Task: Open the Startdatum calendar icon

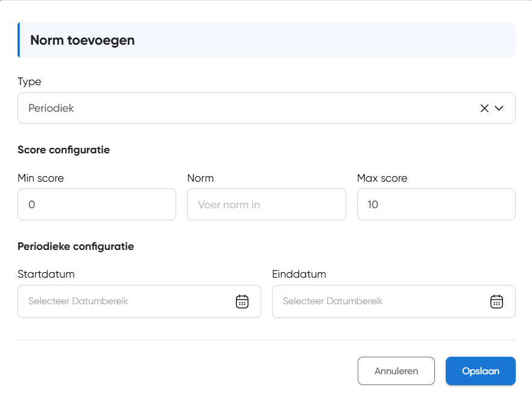Action: pyautogui.click(x=242, y=301)
